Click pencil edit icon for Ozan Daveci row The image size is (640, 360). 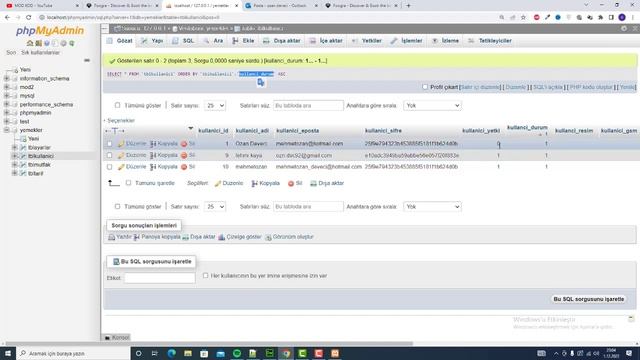(121, 144)
